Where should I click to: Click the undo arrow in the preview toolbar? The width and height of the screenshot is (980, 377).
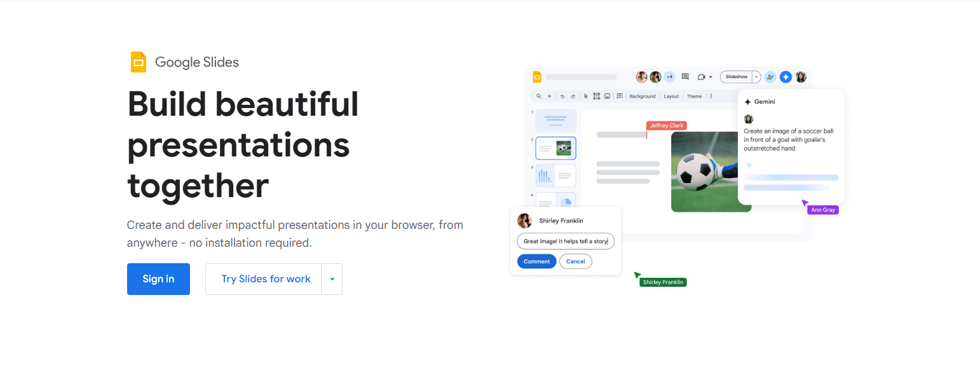tap(562, 97)
